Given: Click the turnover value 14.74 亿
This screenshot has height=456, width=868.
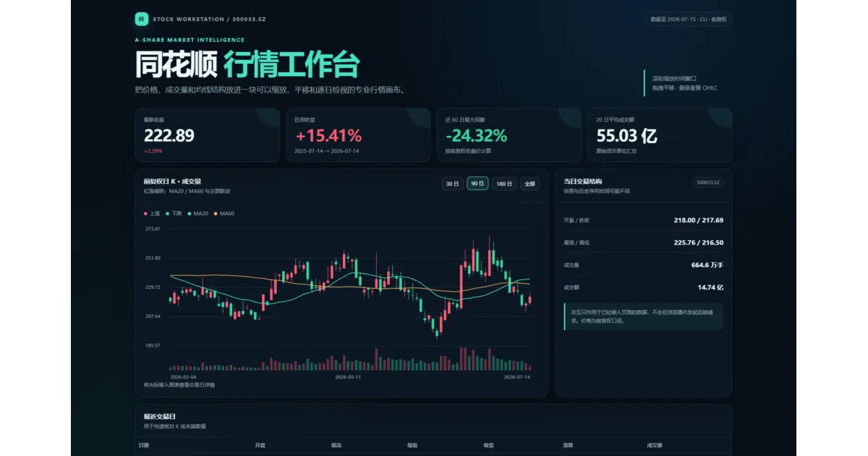Looking at the screenshot, I should pyautogui.click(x=710, y=287).
